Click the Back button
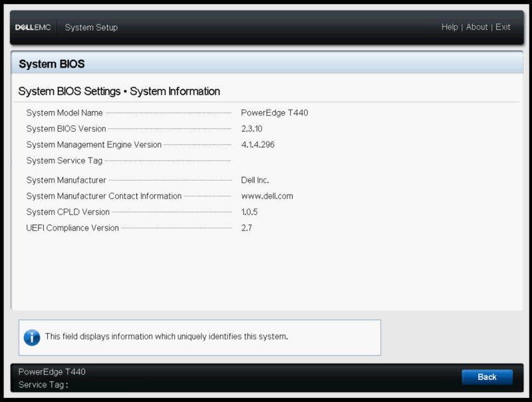This screenshot has width=532, height=402. click(x=487, y=377)
